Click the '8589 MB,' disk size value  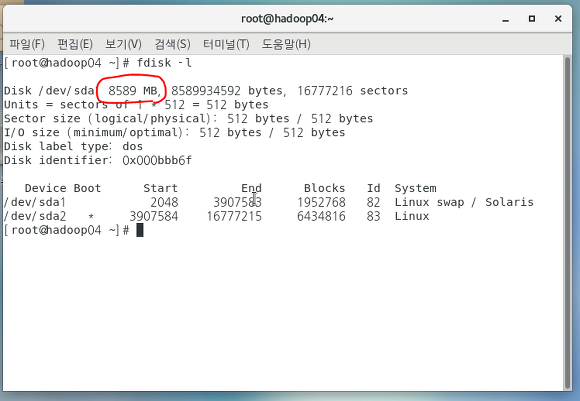coord(135,91)
